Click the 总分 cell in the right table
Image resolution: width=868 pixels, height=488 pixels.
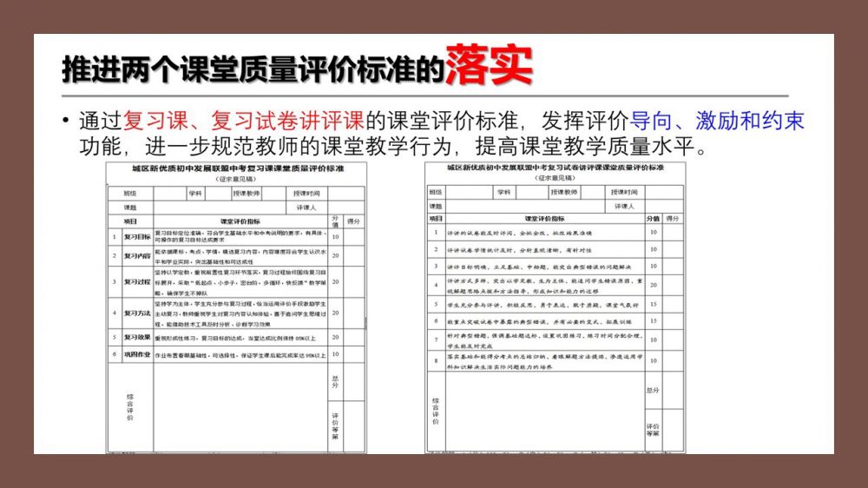653,390
